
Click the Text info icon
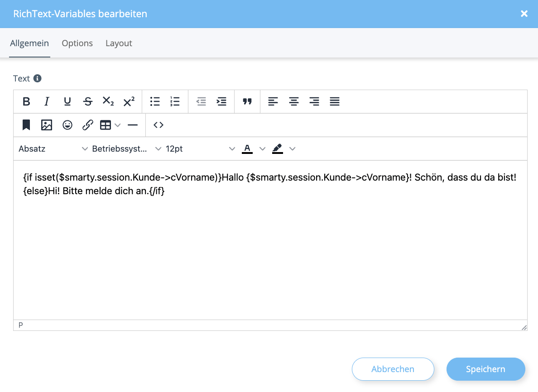point(38,79)
